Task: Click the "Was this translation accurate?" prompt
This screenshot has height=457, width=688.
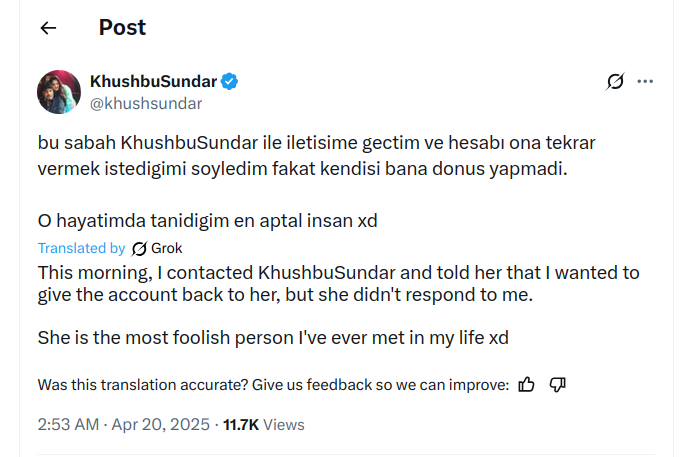Action: coord(273,384)
